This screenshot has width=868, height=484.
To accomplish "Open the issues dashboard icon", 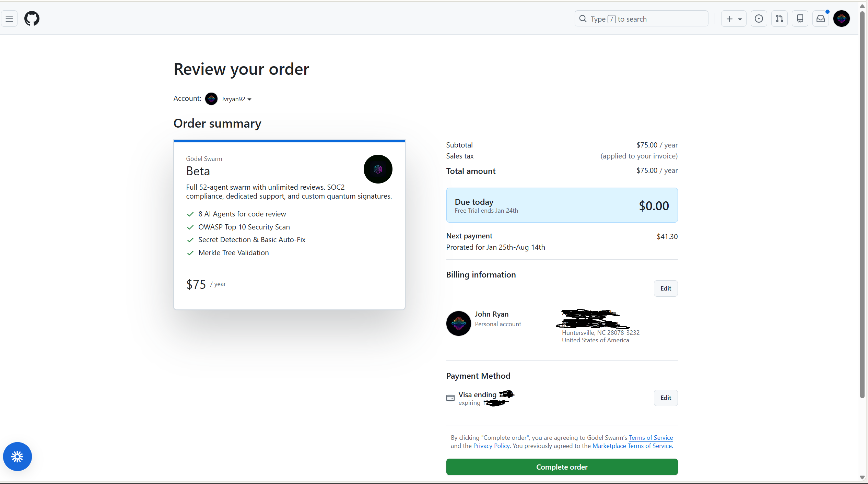I will coord(759,19).
